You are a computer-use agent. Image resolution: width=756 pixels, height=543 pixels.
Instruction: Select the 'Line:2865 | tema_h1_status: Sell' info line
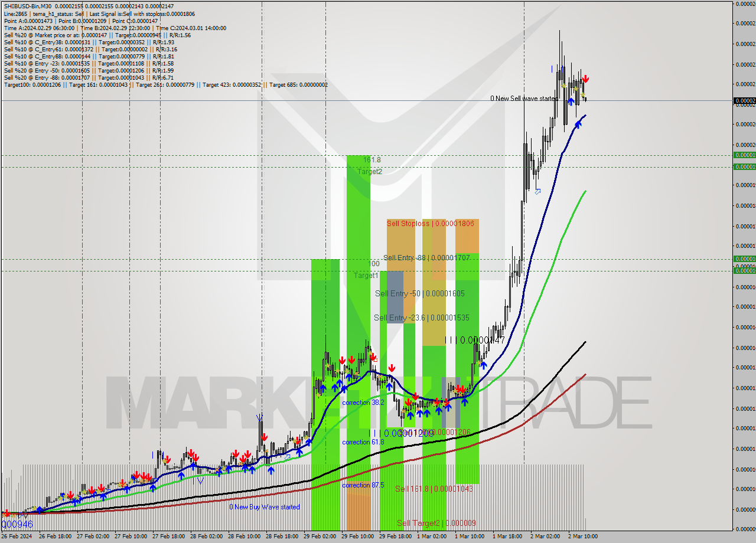click(99, 14)
